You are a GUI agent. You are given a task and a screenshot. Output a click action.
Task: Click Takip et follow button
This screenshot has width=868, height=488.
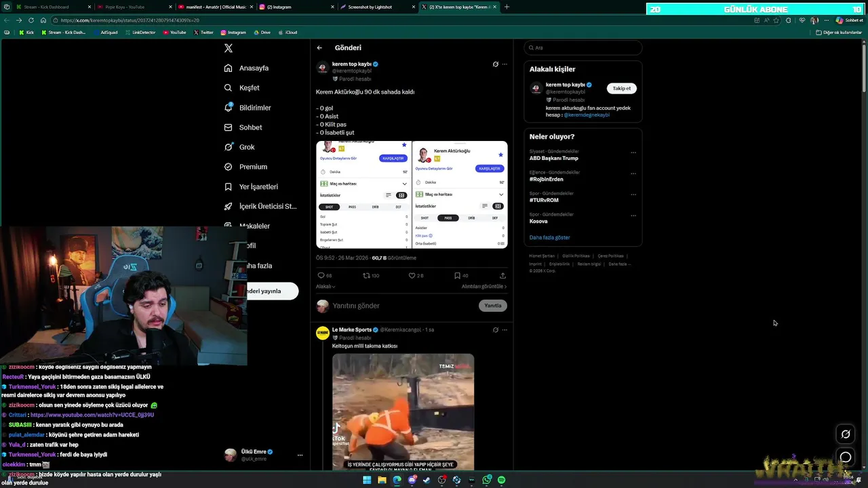coord(621,89)
